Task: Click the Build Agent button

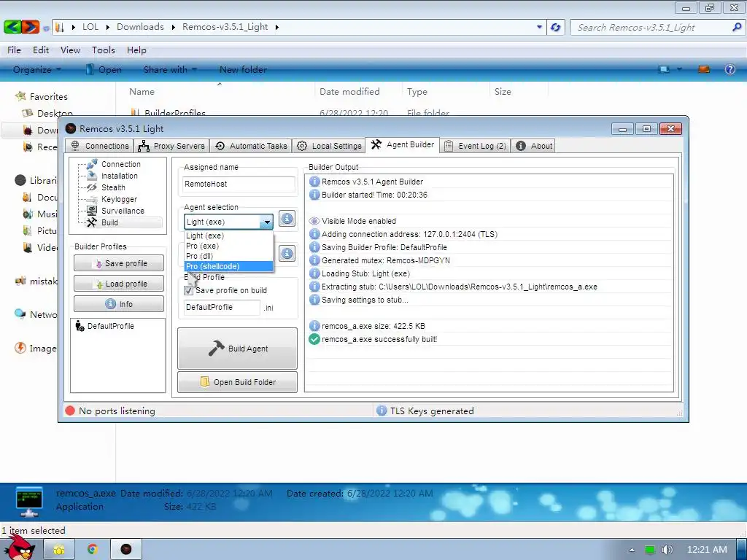Action: point(237,349)
